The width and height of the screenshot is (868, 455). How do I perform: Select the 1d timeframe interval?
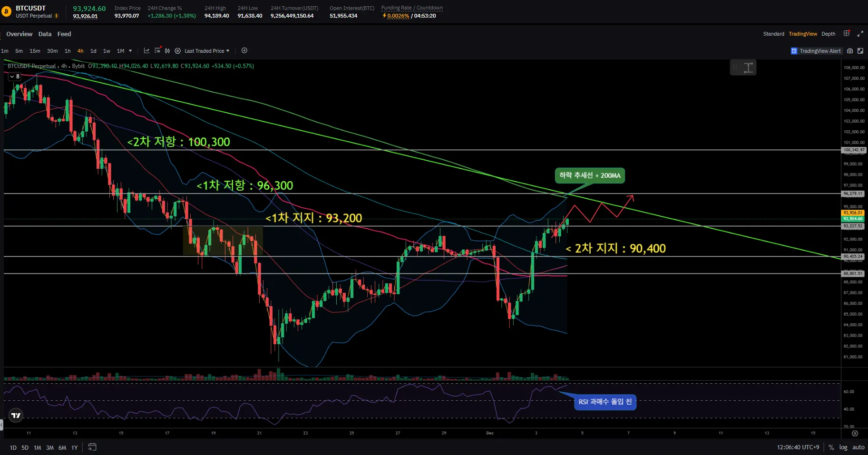pyautogui.click(x=93, y=51)
